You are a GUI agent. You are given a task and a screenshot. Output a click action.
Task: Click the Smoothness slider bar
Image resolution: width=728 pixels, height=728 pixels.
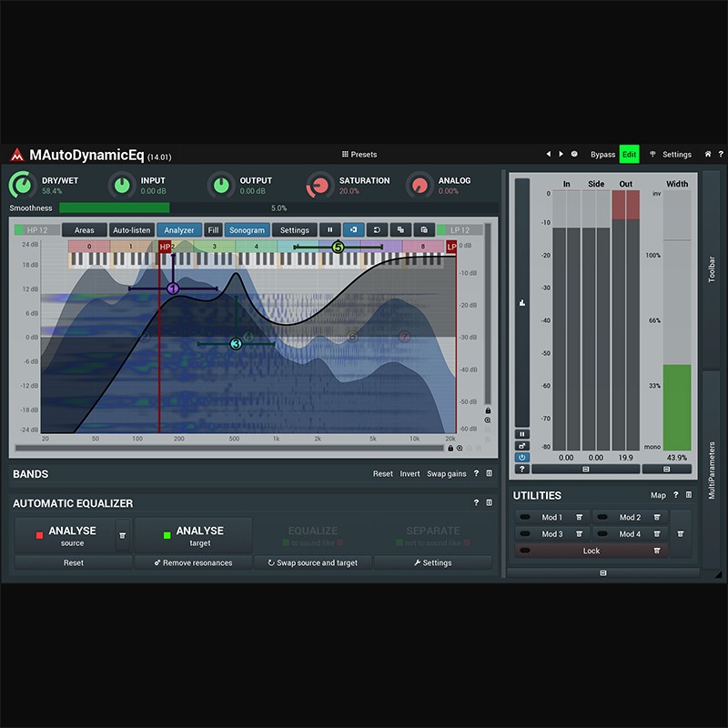(x=278, y=208)
